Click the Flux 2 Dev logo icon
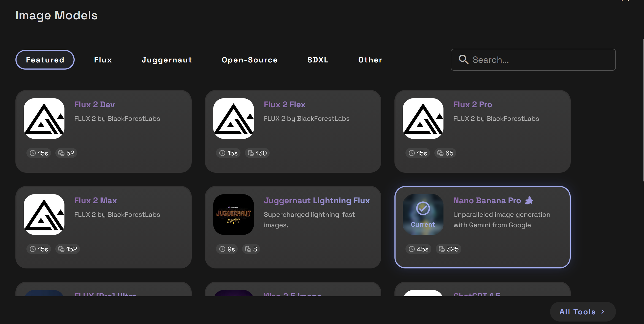The height and width of the screenshot is (324, 644). (44, 119)
